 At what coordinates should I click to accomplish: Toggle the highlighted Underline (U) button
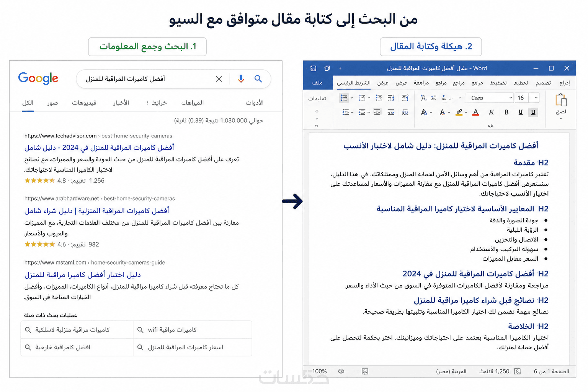click(x=533, y=112)
